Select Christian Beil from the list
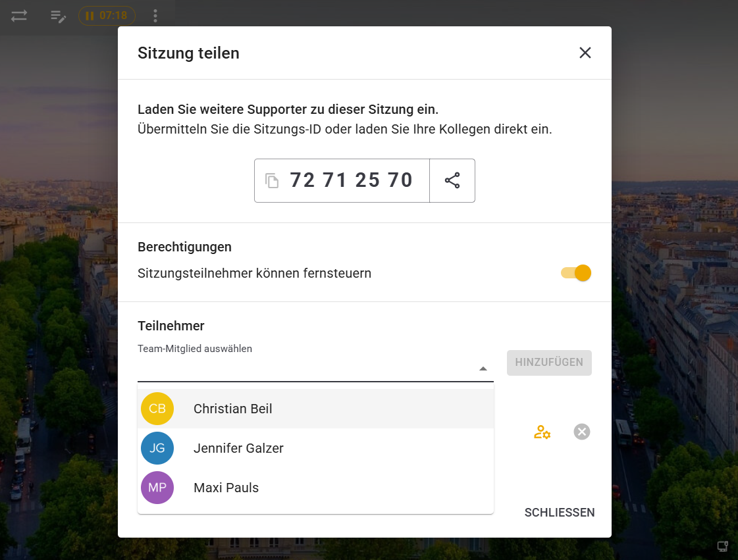Screen dimensions: 738x560 [x=233, y=409]
